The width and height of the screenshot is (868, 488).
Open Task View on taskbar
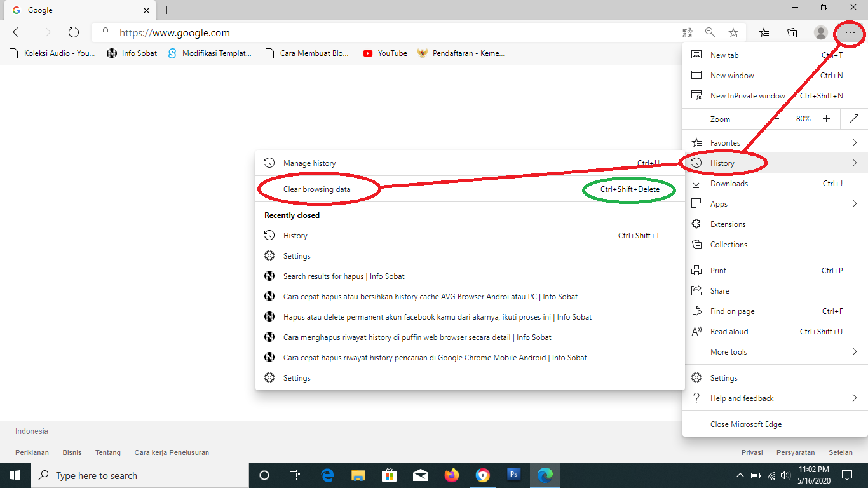[x=295, y=475]
